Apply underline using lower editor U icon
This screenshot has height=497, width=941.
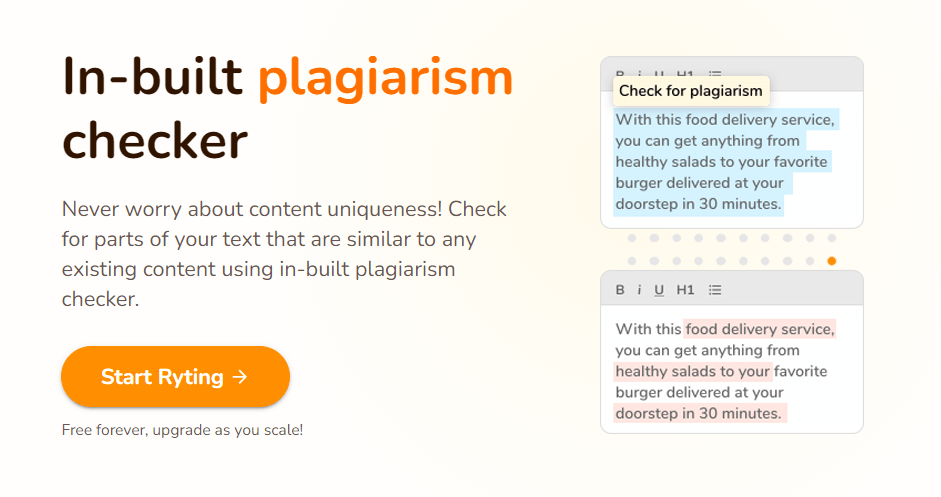point(659,290)
